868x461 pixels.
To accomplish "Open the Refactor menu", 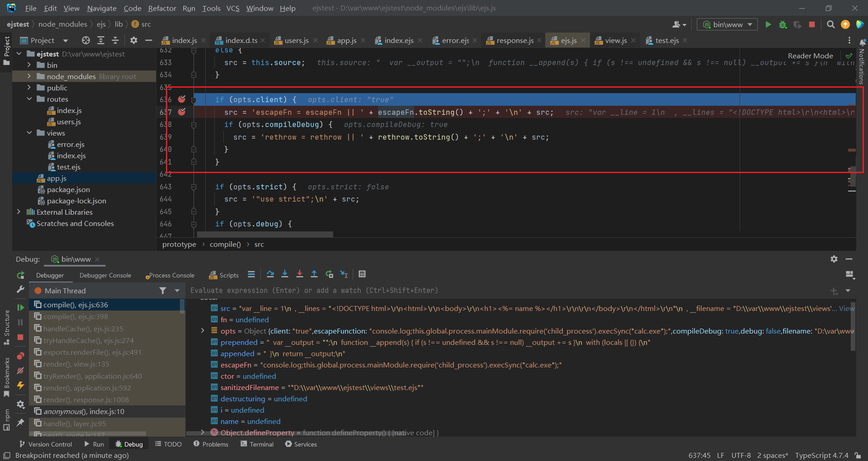I will coord(162,8).
